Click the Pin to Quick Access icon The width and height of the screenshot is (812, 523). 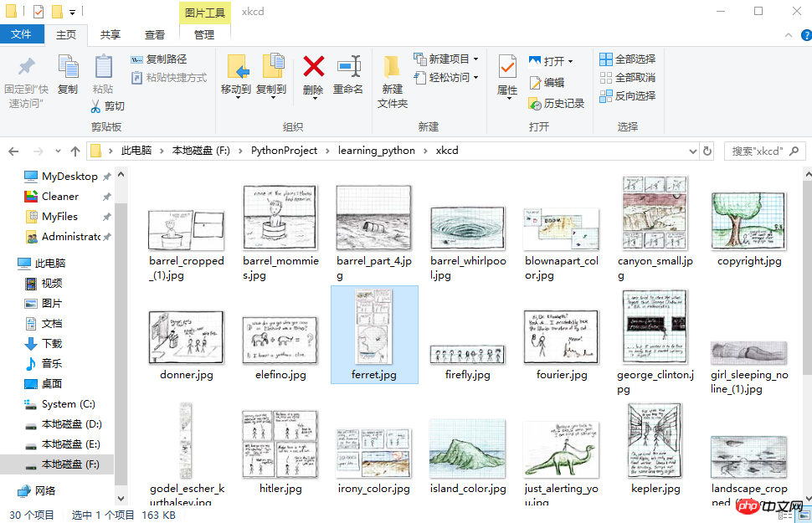coord(27,66)
